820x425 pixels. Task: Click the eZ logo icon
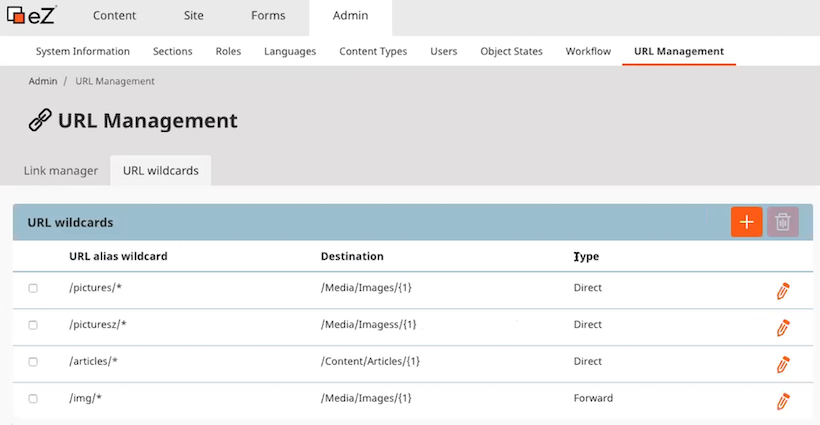pos(30,16)
